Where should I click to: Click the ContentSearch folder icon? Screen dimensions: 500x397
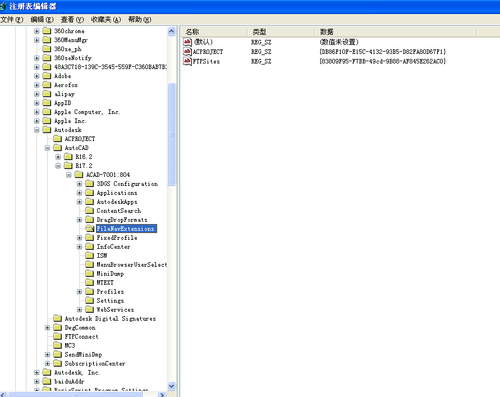[90, 211]
